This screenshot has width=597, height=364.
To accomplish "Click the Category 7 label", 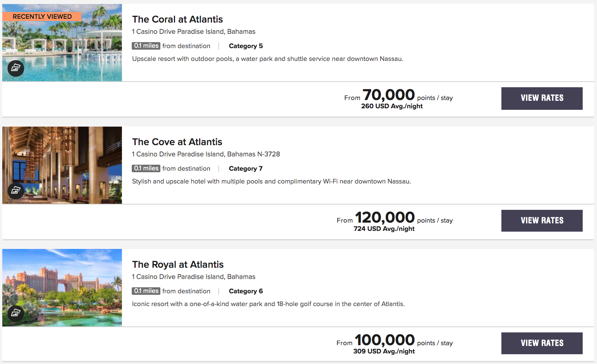I will click(x=246, y=168).
